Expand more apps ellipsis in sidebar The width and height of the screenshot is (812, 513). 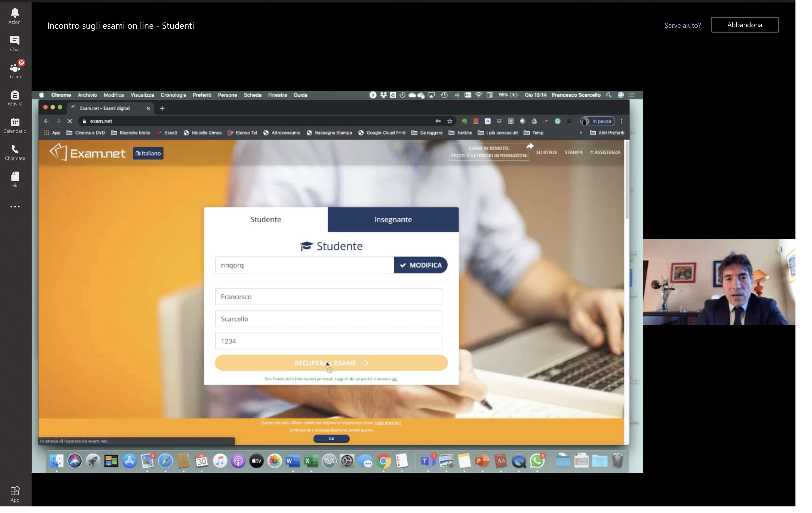click(x=15, y=207)
